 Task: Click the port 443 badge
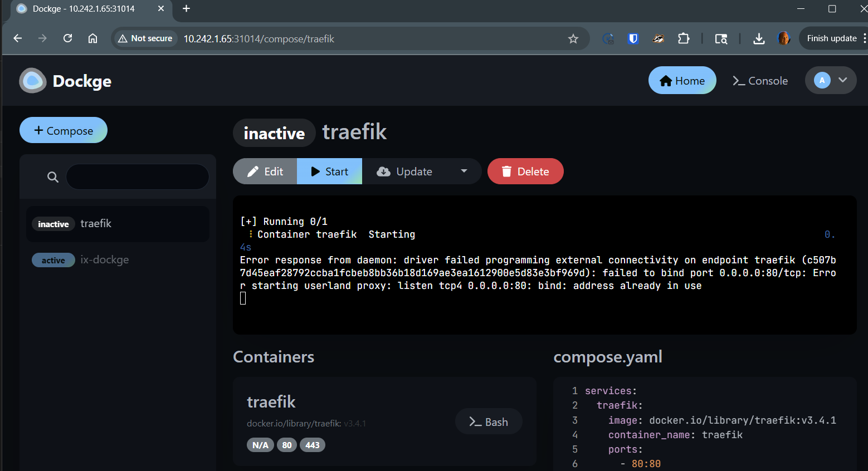point(313,445)
